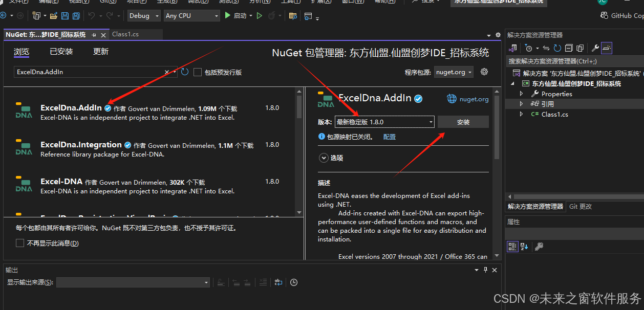Click the clock icon in Output toolbar
The height and width of the screenshot is (310, 644).
coord(294,282)
